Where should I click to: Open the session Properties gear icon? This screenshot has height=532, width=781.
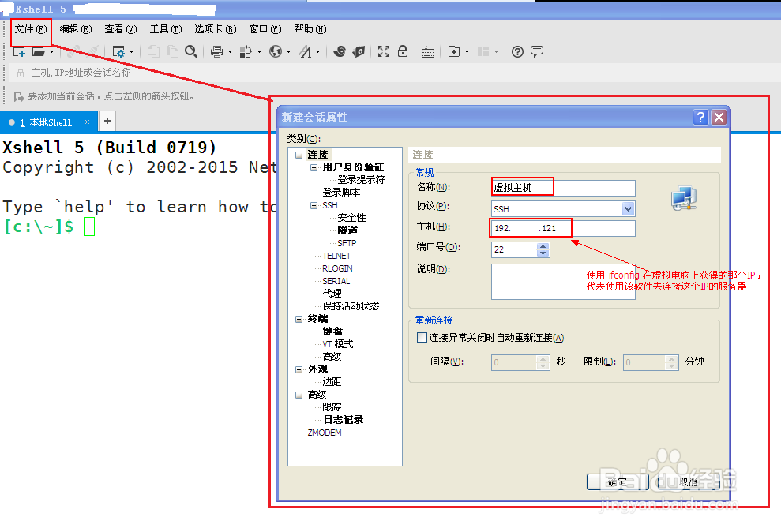(x=119, y=52)
